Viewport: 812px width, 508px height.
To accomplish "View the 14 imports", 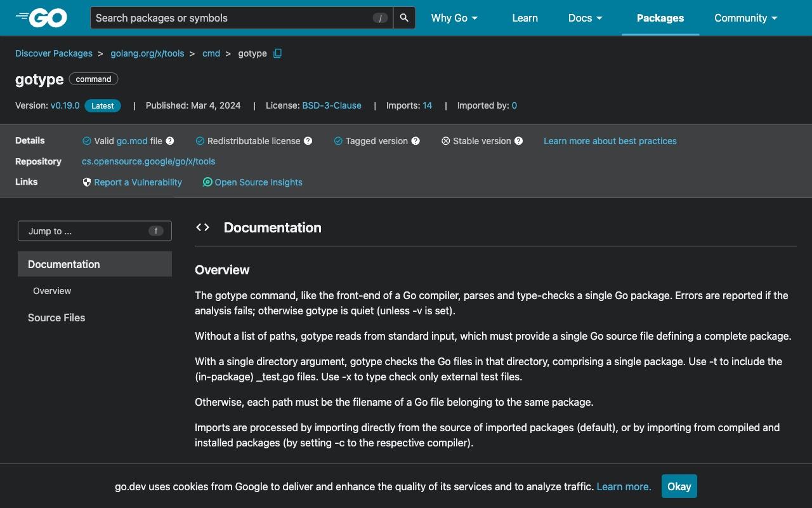I will [428, 105].
